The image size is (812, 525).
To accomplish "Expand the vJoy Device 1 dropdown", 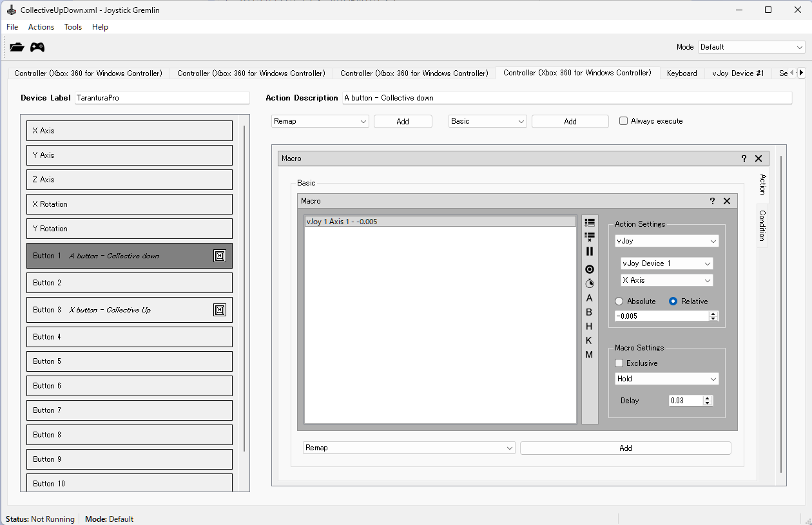I will (x=666, y=263).
